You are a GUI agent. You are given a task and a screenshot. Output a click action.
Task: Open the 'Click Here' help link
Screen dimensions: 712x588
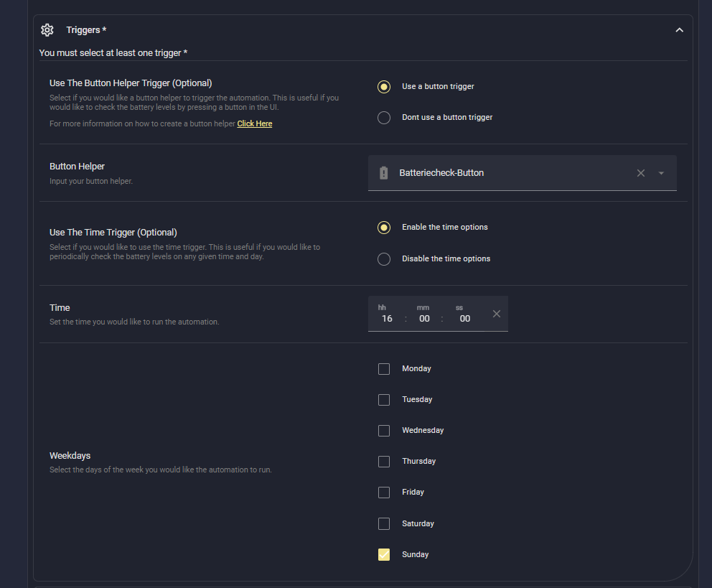coord(254,123)
